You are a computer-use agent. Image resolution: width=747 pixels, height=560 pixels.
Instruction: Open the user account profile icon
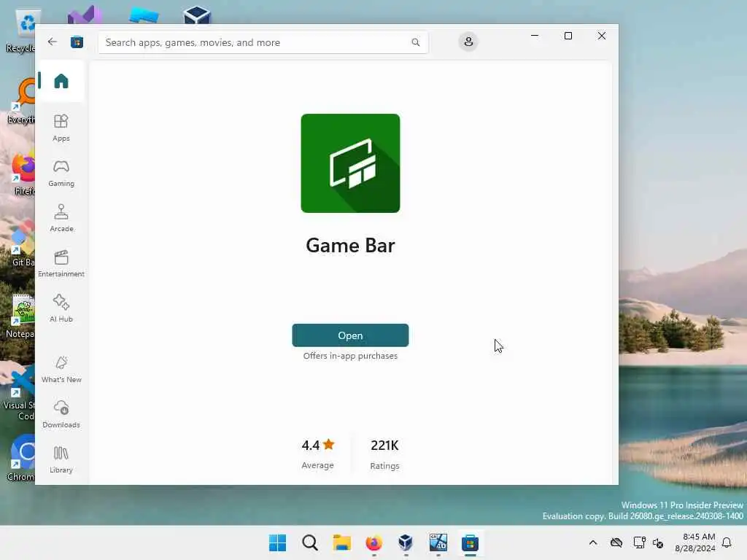(x=468, y=42)
